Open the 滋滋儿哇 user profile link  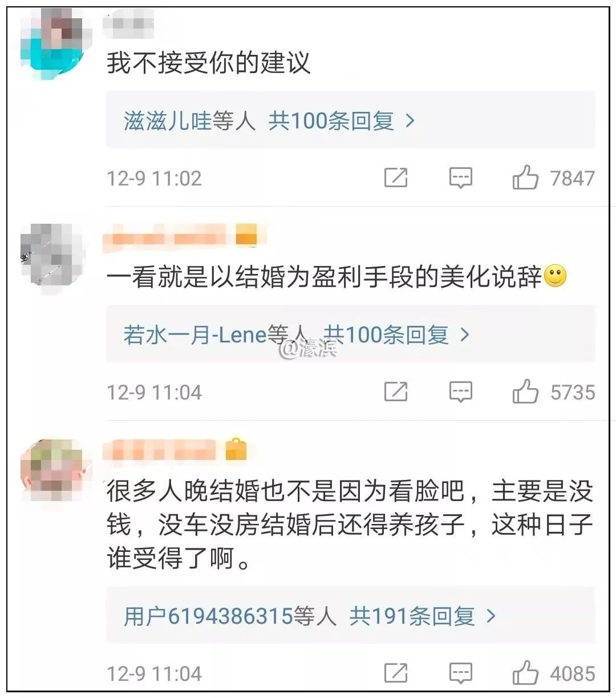(x=168, y=121)
